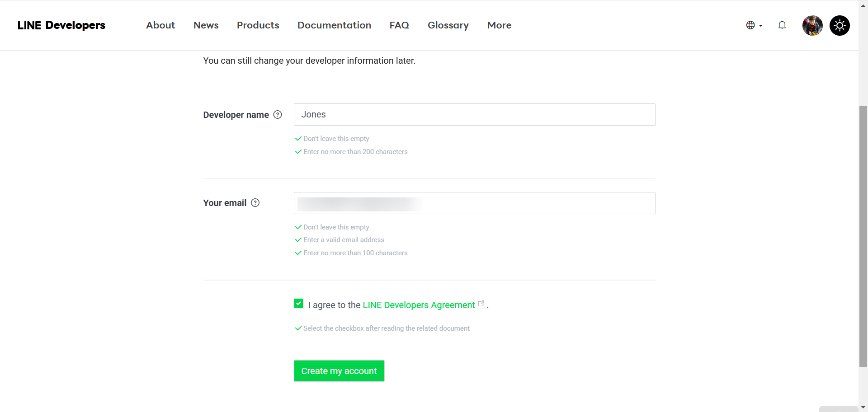Open the notifications bell

[x=782, y=25]
